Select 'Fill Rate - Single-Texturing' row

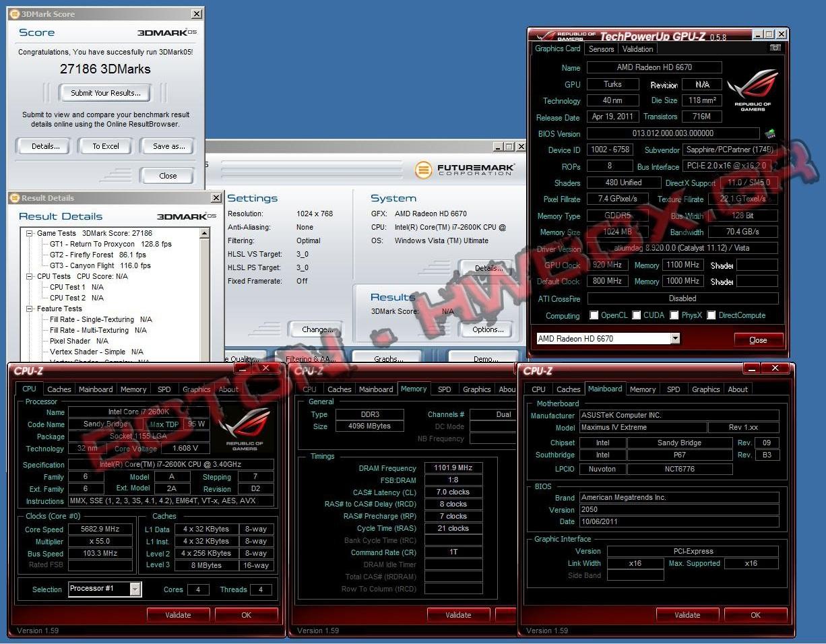101,319
